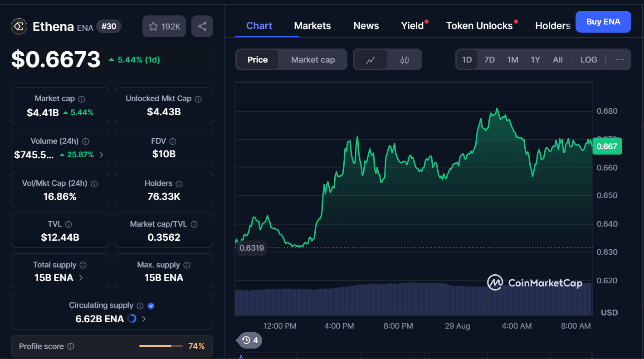Viewport: 644px width, 359px height.
Task: Click the $10B FDV value
Action: (164, 154)
